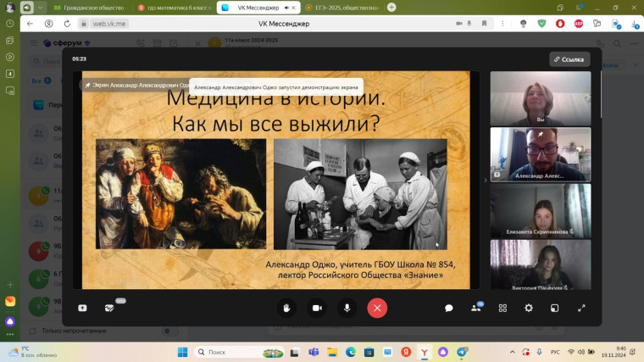
Task: Show hidden tray icons chevron
Action: coord(512,352)
